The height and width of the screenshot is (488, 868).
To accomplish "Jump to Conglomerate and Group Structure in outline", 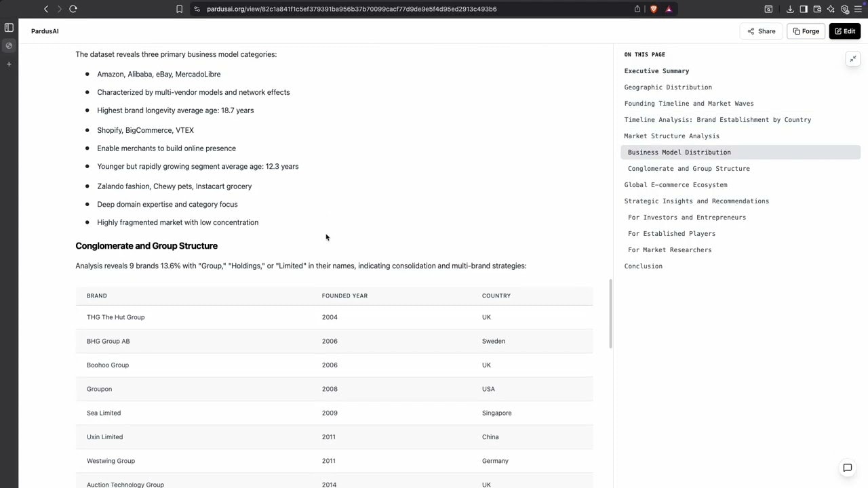I will click(688, 169).
